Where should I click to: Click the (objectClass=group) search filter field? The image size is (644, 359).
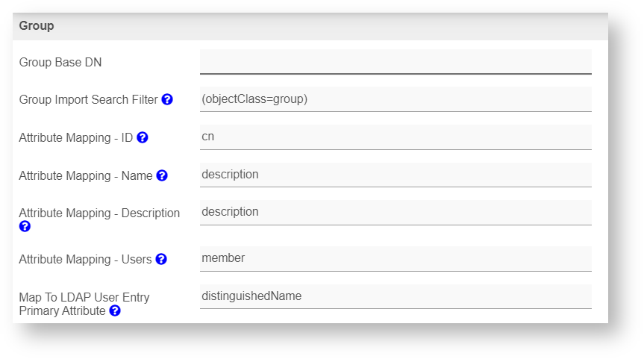(x=396, y=99)
